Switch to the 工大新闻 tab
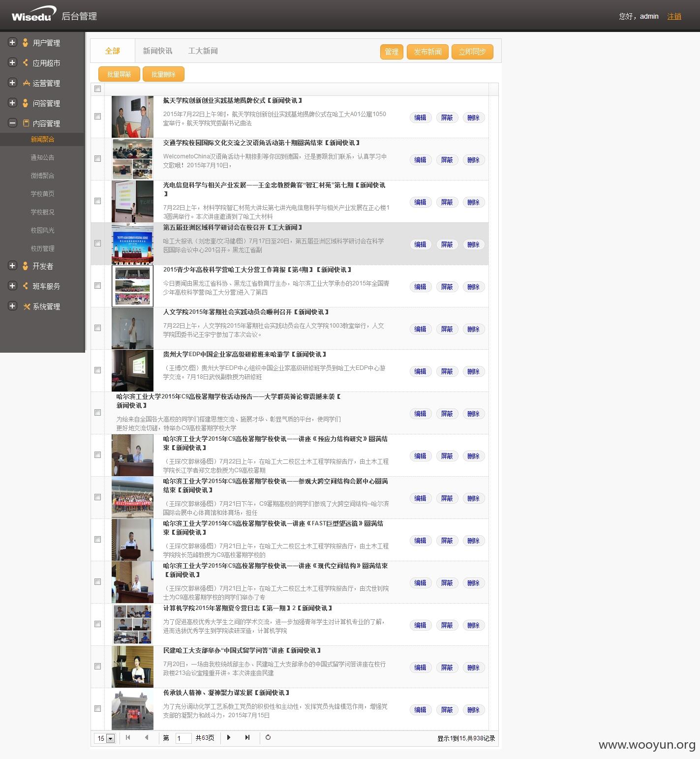The image size is (700, 759). [203, 51]
